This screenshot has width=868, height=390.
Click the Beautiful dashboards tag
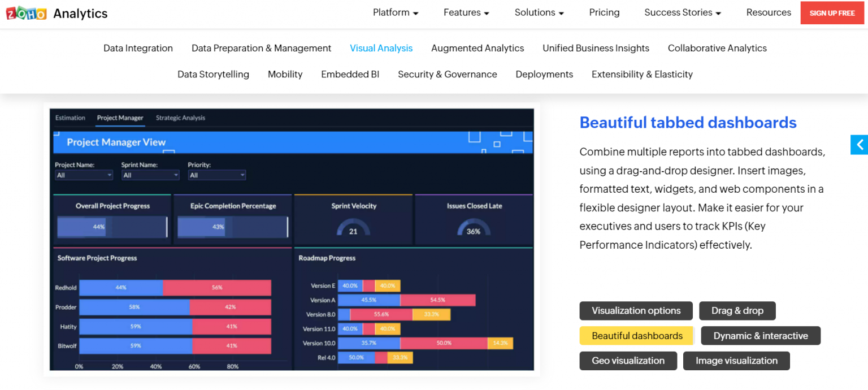(x=636, y=335)
